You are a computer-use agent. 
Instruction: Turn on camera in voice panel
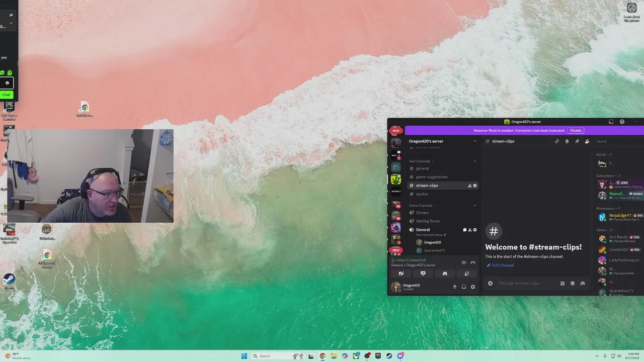tap(401, 274)
